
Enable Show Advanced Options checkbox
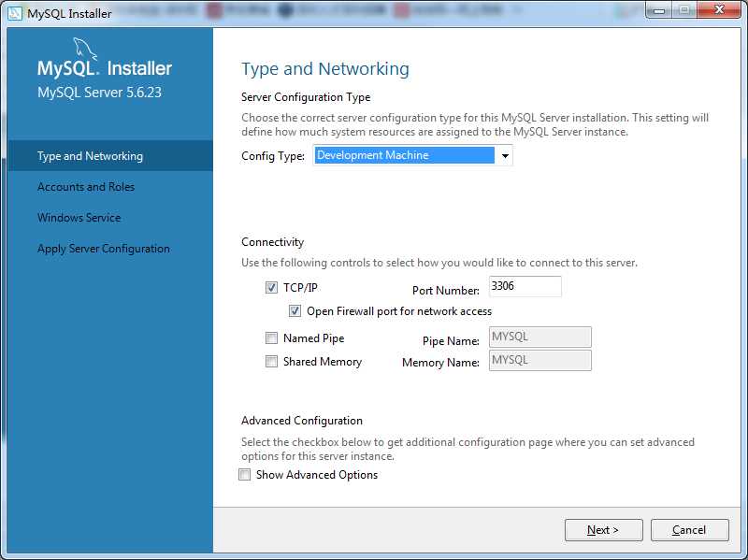point(244,475)
